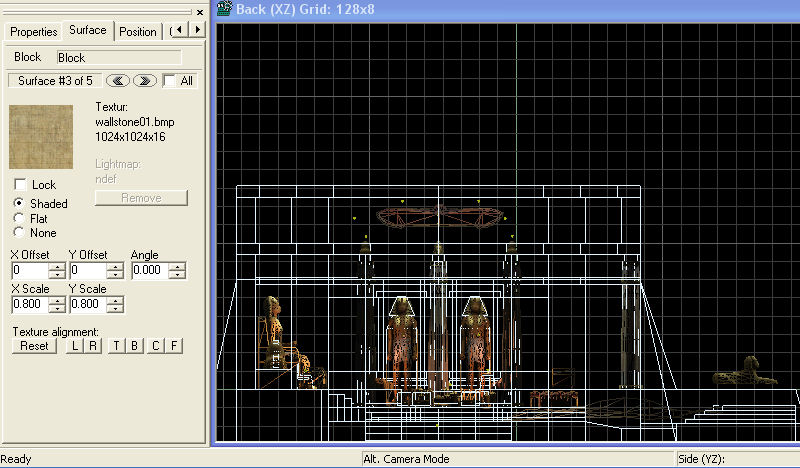This screenshot has width=800, height=468.
Task: Close the side panel with X button
Action: click(x=200, y=12)
